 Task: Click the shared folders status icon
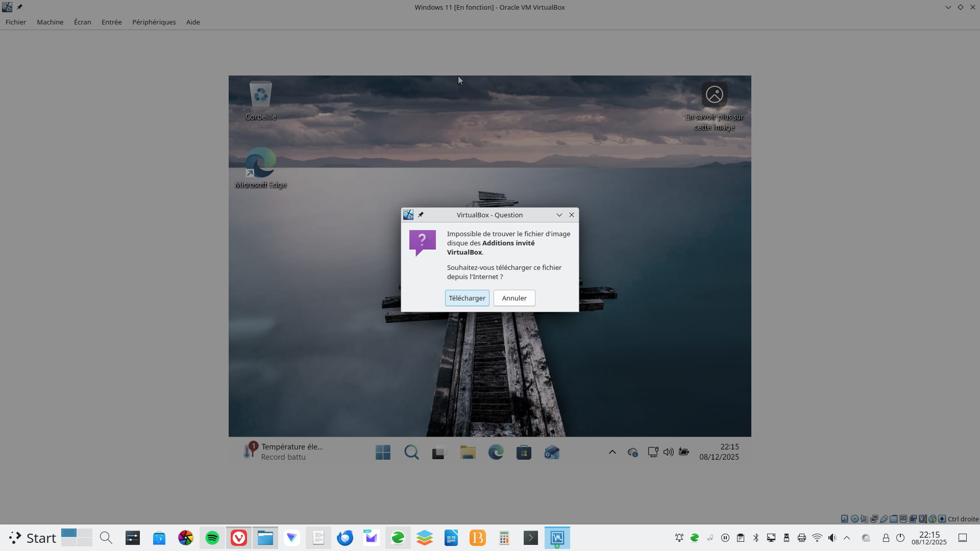pos(893,519)
